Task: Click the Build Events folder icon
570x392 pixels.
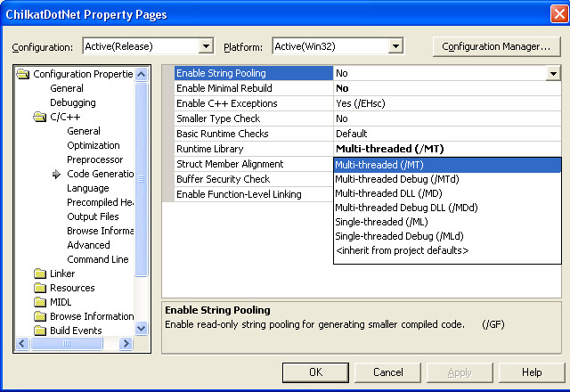Action: (39, 331)
